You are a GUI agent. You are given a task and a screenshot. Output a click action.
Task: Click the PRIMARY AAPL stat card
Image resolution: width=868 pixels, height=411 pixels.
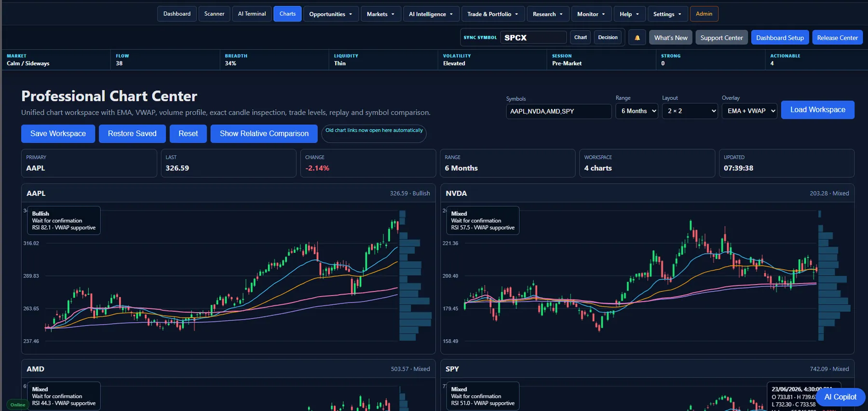pyautogui.click(x=89, y=163)
